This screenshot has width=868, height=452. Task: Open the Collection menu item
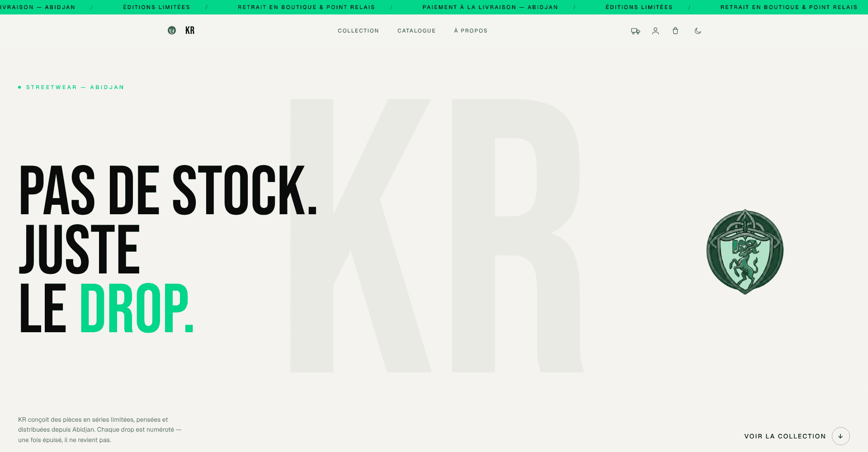pos(359,31)
